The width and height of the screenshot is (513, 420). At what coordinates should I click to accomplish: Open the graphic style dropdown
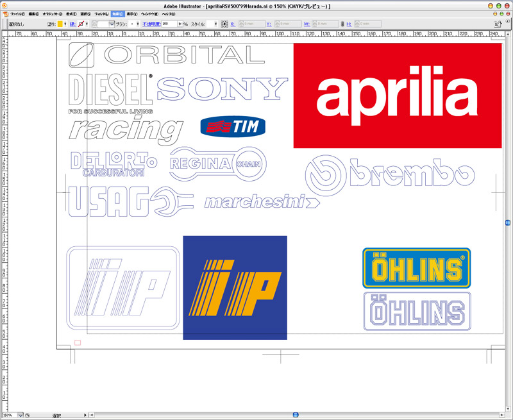point(215,24)
